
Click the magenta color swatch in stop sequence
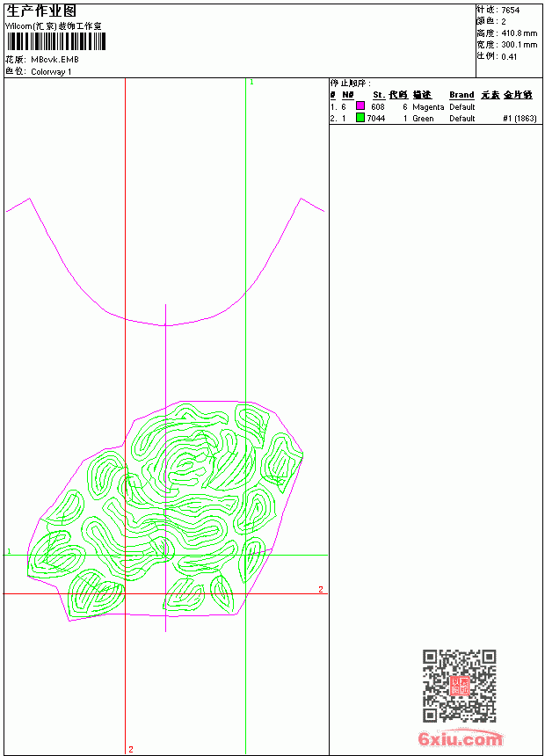[360, 106]
